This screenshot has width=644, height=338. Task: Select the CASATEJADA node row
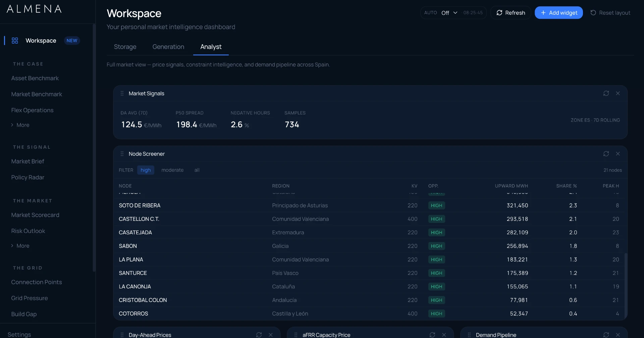point(369,232)
